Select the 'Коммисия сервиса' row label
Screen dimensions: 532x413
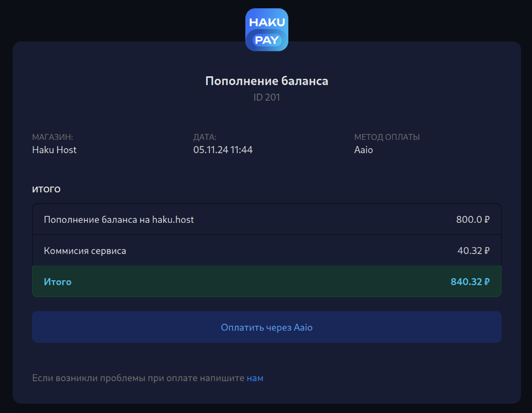pos(85,250)
